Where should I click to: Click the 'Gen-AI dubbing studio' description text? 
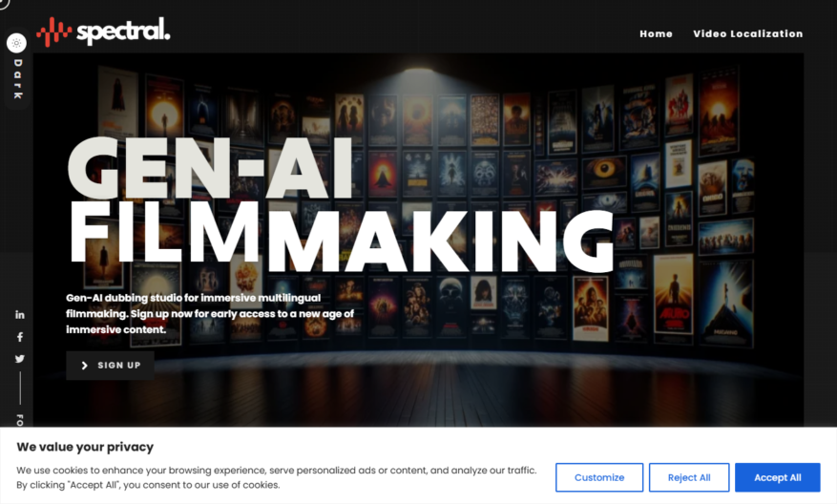pyautogui.click(x=210, y=313)
